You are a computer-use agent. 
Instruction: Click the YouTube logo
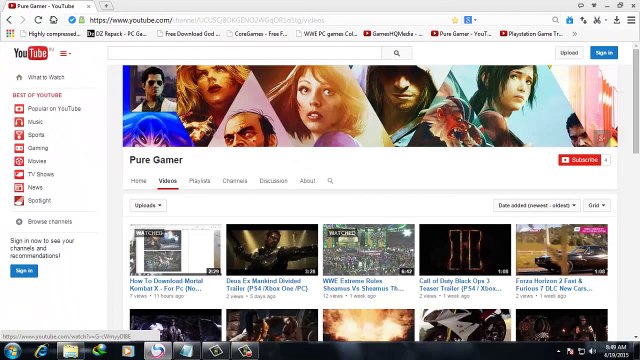[x=31, y=53]
